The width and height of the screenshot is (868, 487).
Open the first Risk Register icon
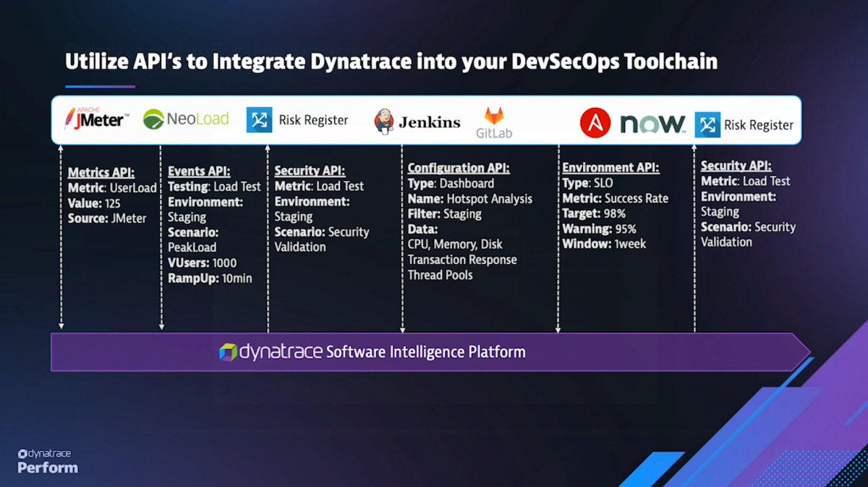click(x=262, y=119)
